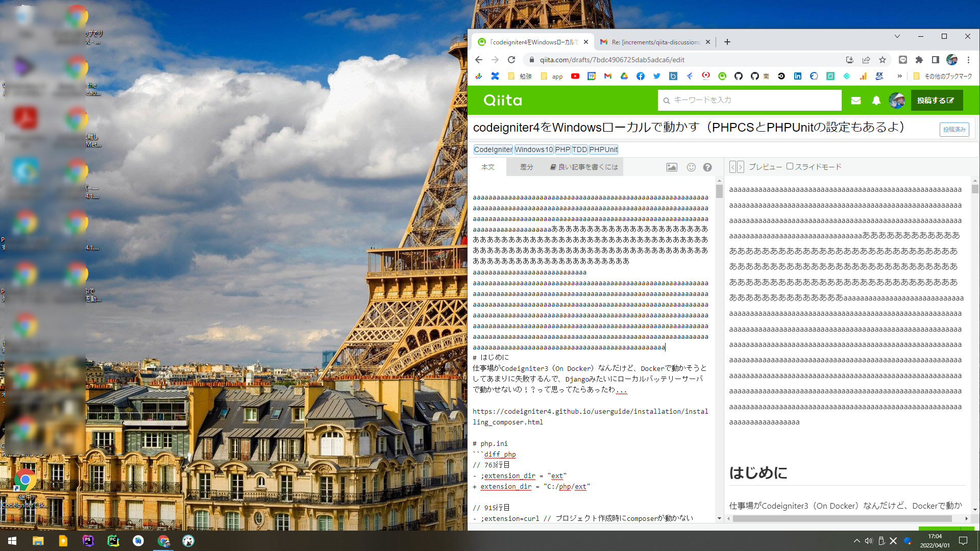Open the volume control in system tray
The image size is (980, 551).
869,541
